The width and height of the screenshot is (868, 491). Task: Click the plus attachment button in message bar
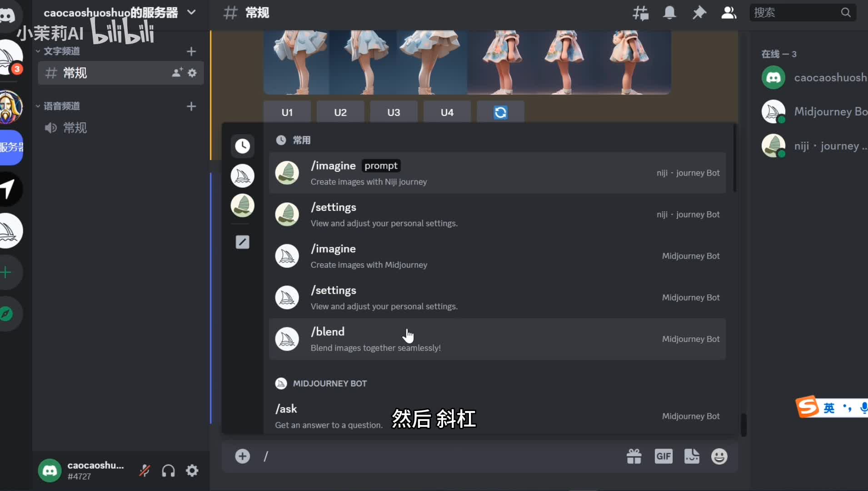(x=242, y=456)
